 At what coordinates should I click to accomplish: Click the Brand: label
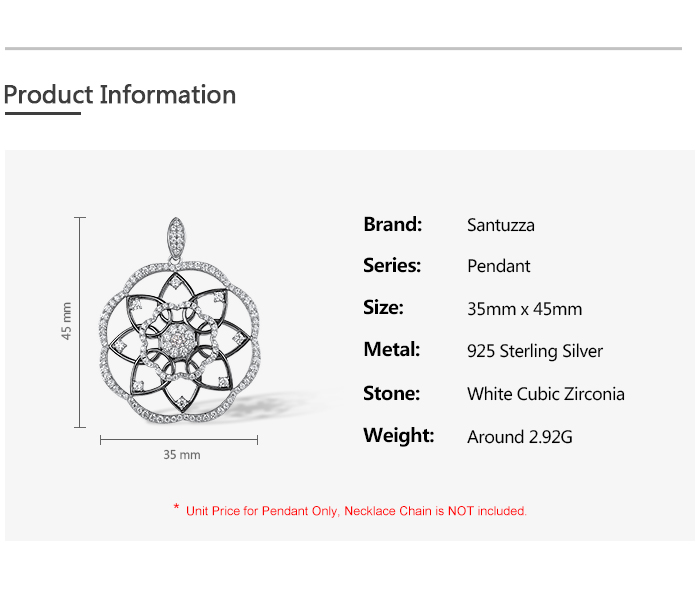pyautogui.click(x=392, y=224)
